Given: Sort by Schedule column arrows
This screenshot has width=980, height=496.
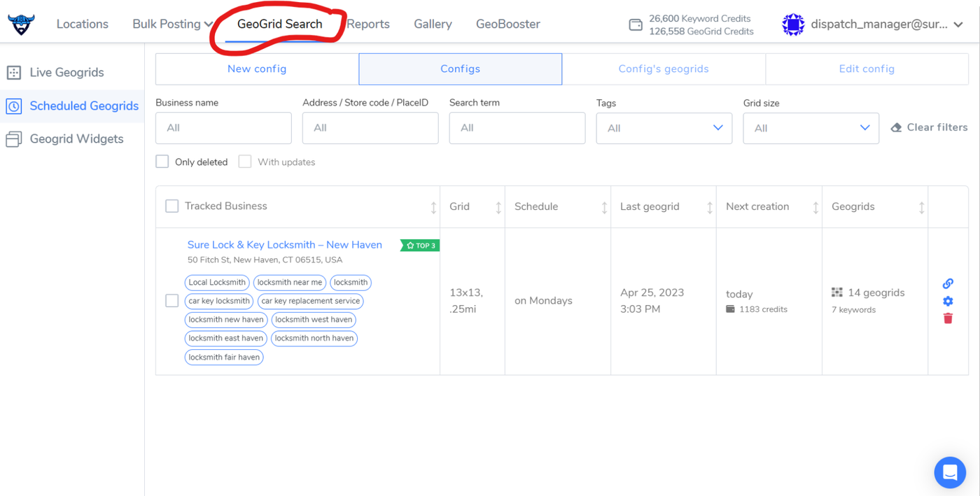Looking at the screenshot, I should tap(604, 207).
